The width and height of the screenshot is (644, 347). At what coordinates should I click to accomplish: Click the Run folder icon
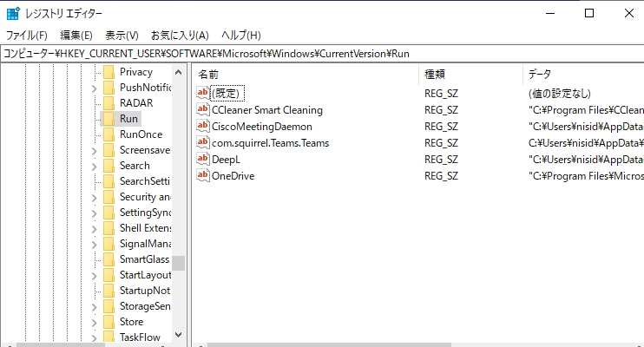108,119
